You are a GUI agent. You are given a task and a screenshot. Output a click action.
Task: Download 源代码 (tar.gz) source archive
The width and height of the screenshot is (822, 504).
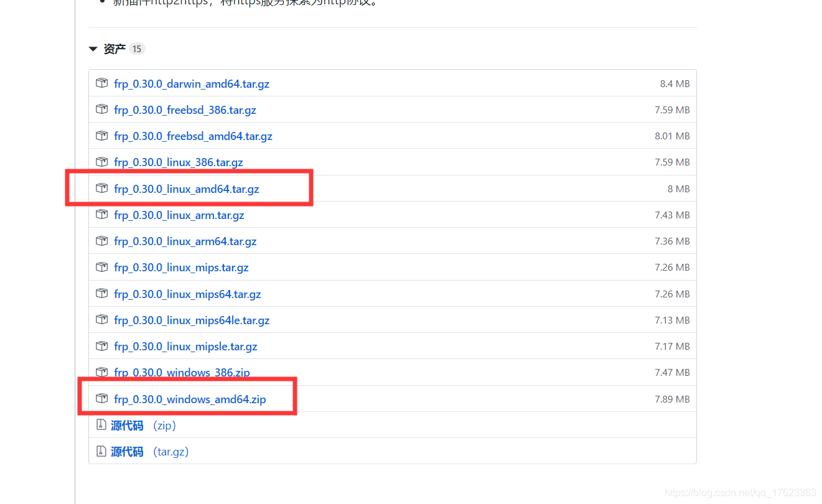click(x=150, y=451)
